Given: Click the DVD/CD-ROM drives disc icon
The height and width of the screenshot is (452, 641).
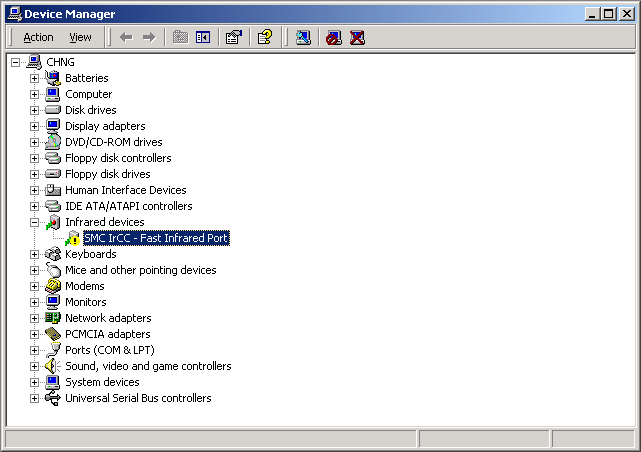Looking at the screenshot, I should coord(53,142).
